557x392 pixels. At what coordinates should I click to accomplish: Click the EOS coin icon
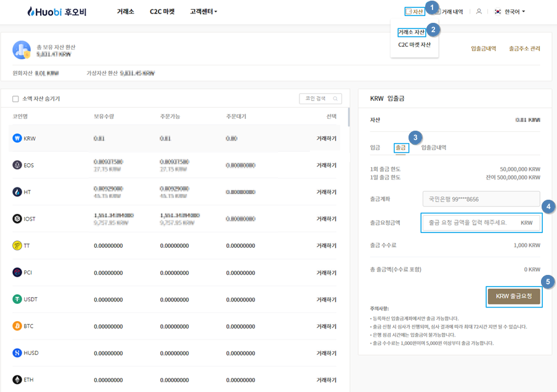[x=17, y=165]
